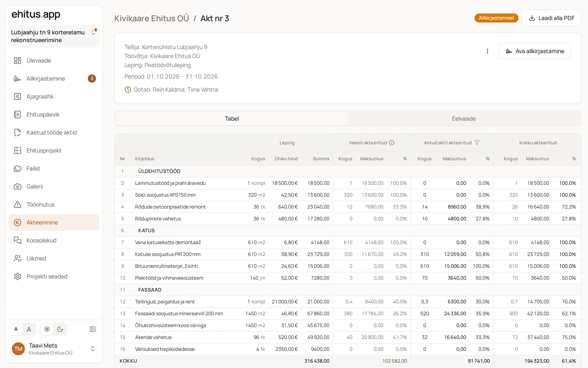Select the KATUS section row

348,230
